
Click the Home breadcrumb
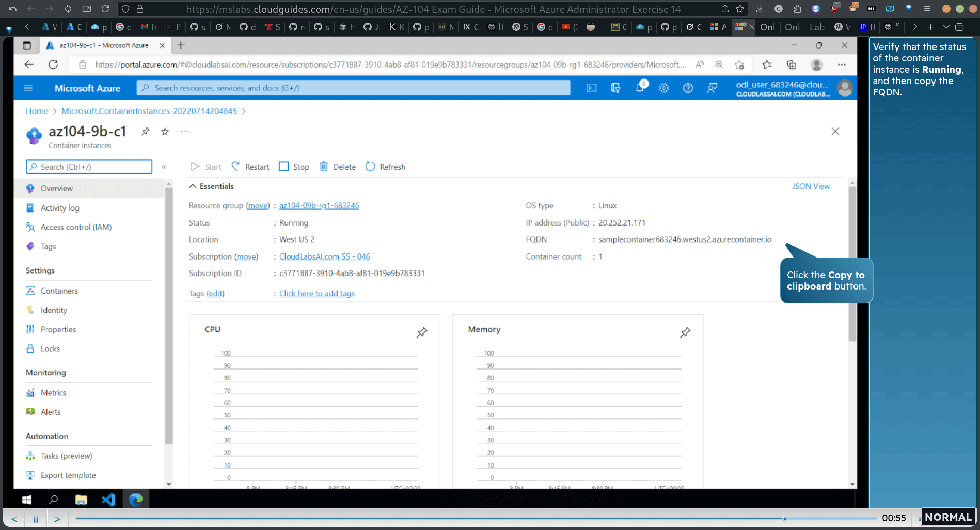pos(37,111)
